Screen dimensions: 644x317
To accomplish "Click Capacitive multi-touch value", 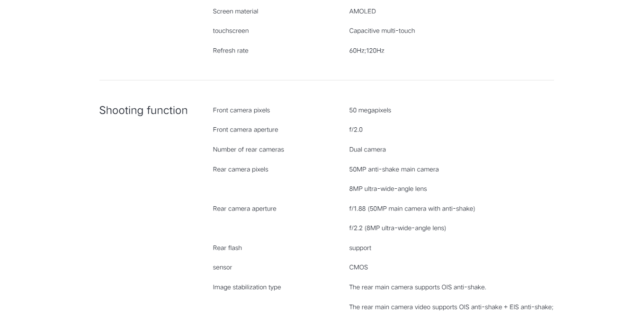I will coord(382,31).
